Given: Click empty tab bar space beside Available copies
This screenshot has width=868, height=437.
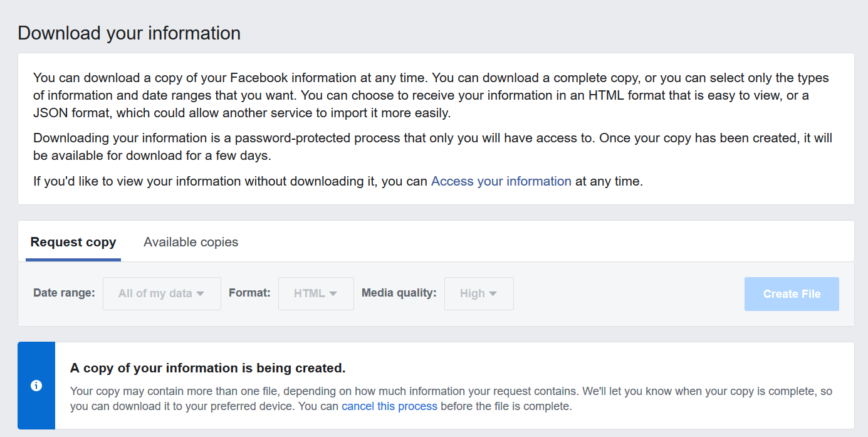Looking at the screenshot, I should 533,242.
